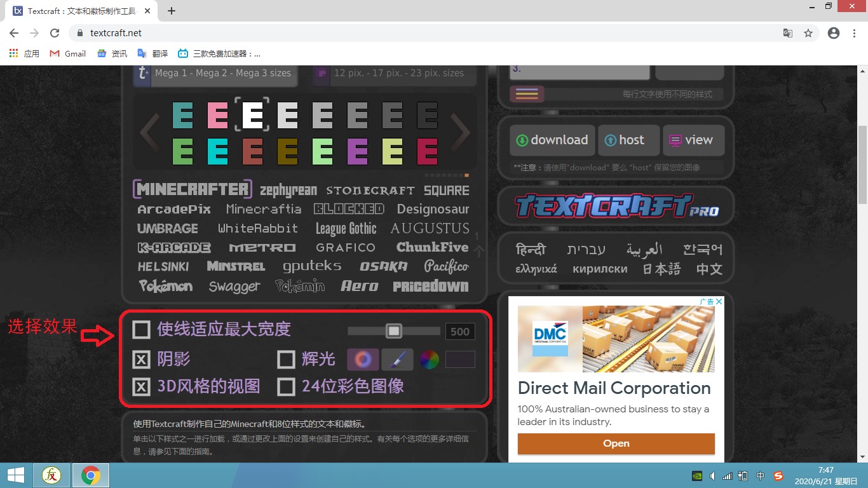The width and height of the screenshot is (868, 488).
Task: Enable 24位彩色图像 checkbox
Action: pyautogui.click(x=286, y=386)
